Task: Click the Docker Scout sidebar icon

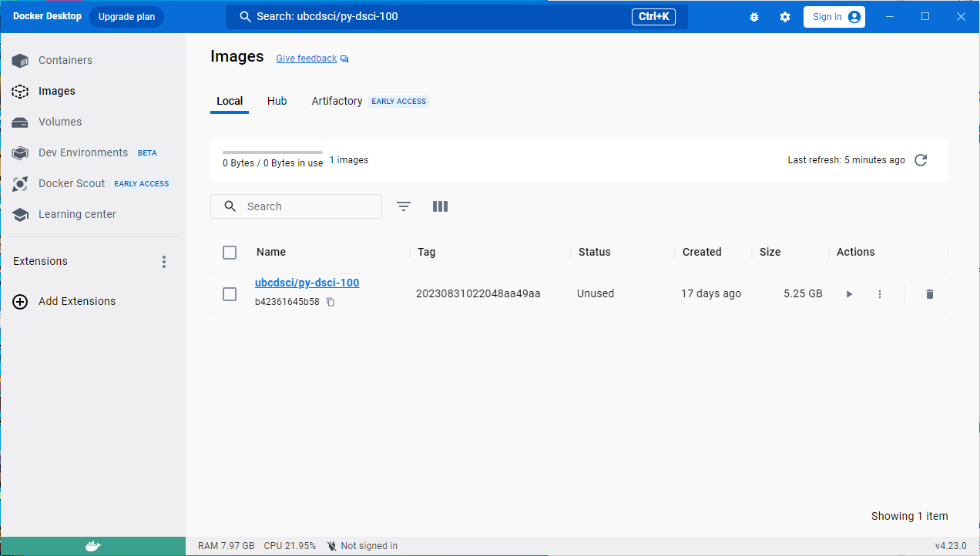Action: click(20, 183)
